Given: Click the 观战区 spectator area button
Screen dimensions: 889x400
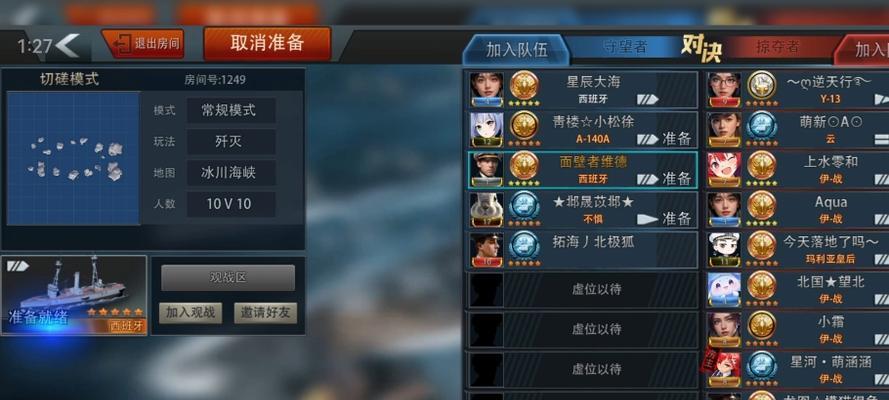Looking at the screenshot, I should pyautogui.click(x=228, y=278).
